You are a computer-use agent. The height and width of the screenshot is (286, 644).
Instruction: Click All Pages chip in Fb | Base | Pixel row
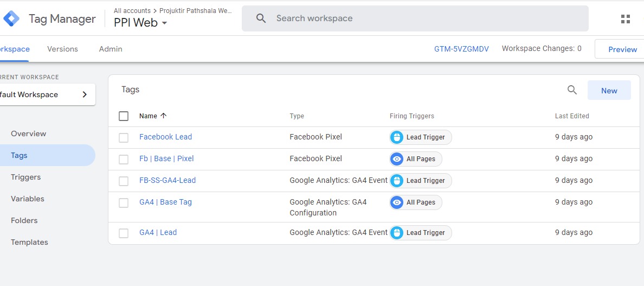416,159
